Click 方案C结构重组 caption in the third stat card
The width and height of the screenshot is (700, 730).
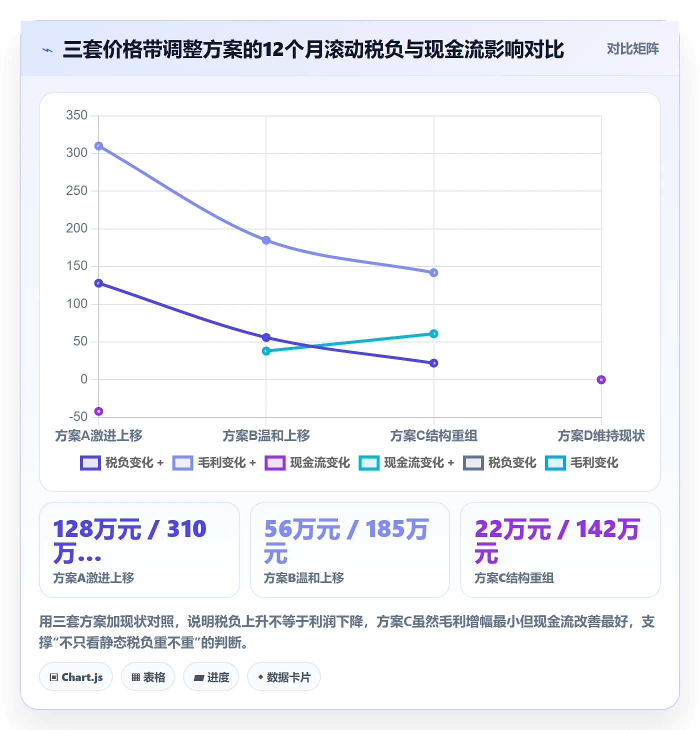[x=514, y=578]
